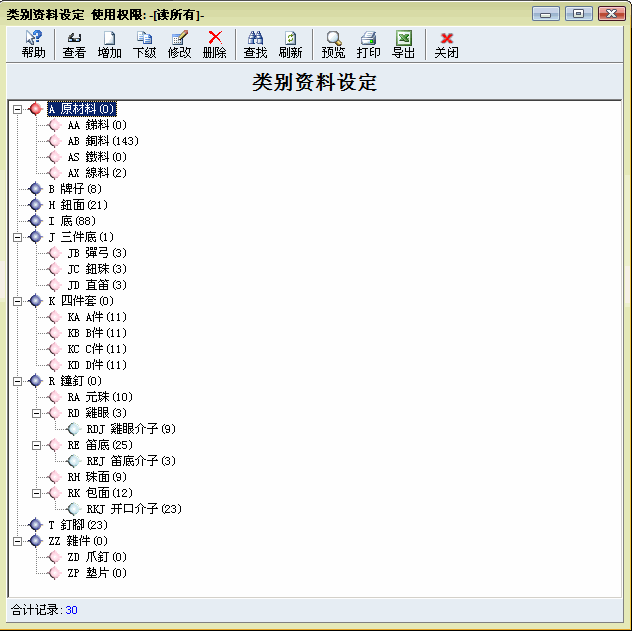Open the 查找 search binoculars tool
The width and height of the screenshot is (632, 631).
[255, 44]
